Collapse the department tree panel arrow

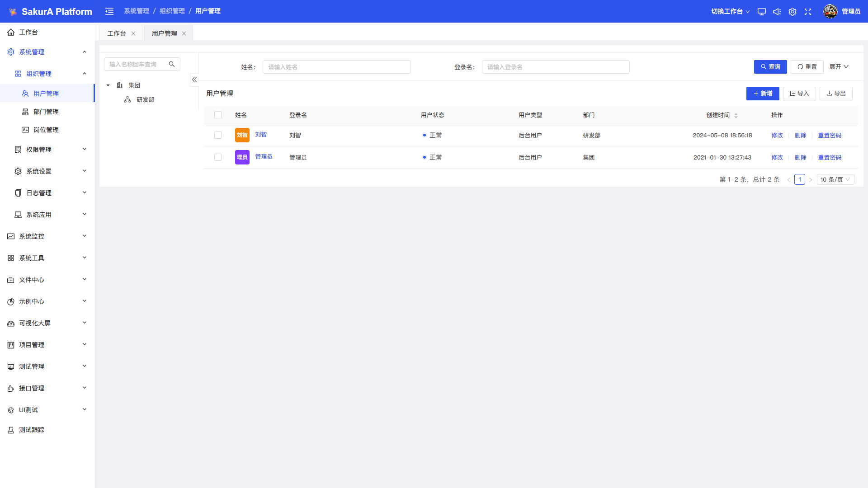(x=194, y=80)
